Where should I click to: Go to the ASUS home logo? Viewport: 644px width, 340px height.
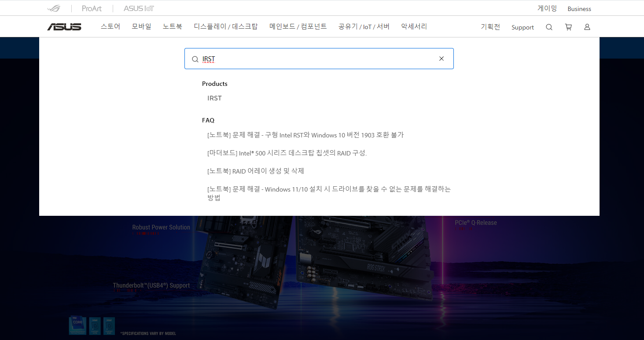click(x=64, y=27)
